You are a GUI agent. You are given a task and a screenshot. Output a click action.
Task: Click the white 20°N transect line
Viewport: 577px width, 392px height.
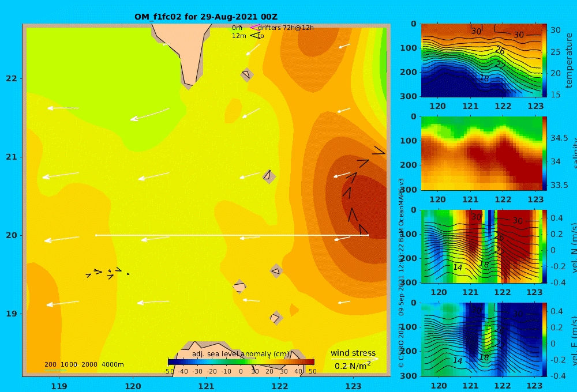pyautogui.click(x=232, y=235)
